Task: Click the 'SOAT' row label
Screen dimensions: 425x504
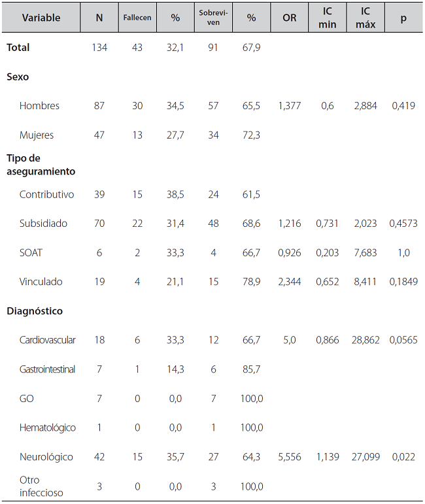Action: (32, 252)
